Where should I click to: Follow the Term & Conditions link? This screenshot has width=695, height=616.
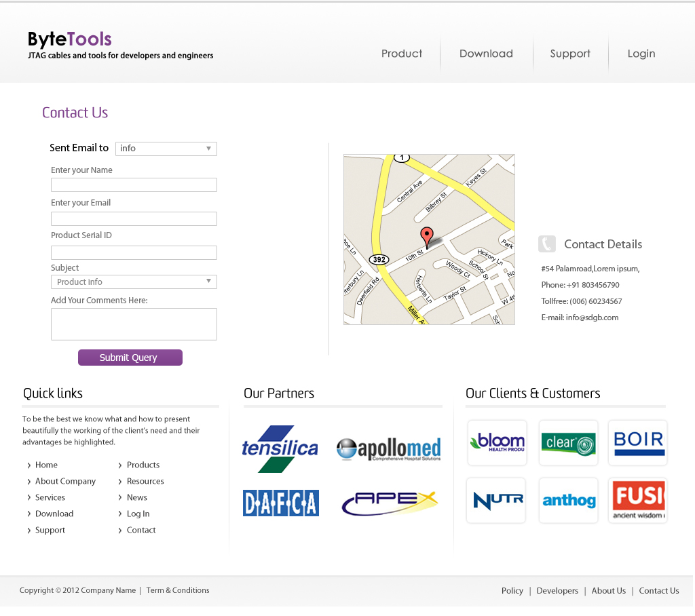(x=177, y=590)
